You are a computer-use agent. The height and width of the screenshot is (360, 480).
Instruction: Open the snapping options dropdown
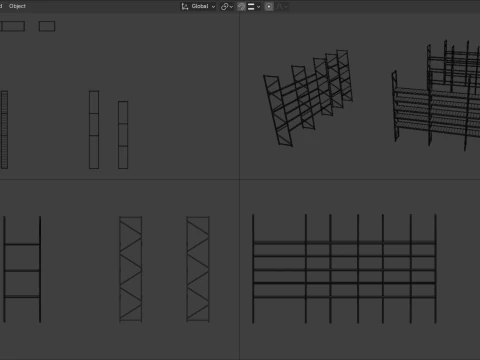click(254, 6)
